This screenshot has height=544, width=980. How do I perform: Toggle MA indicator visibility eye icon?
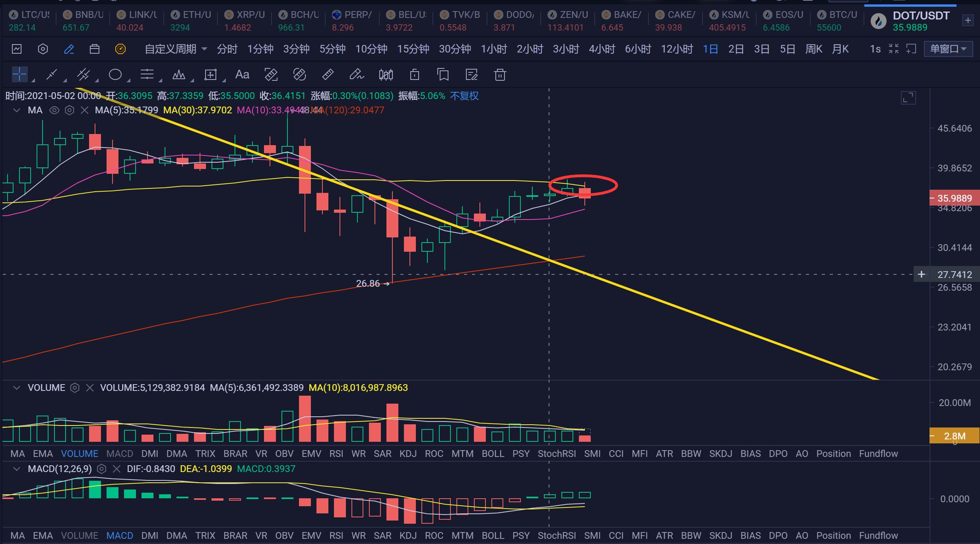54,110
